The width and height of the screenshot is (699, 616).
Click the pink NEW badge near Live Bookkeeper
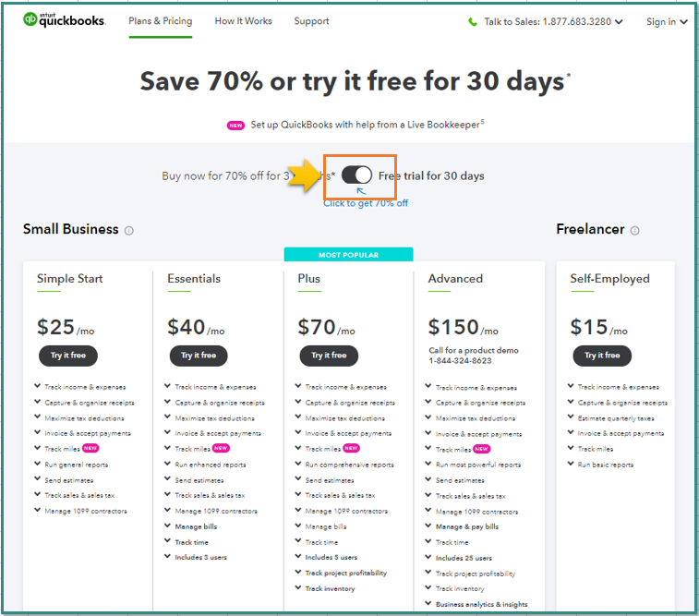coord(235,125)
